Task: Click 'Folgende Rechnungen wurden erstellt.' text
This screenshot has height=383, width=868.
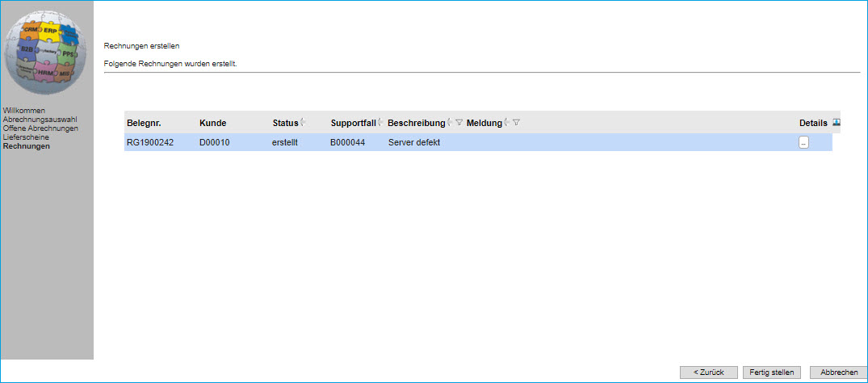Action: point(170,64)
